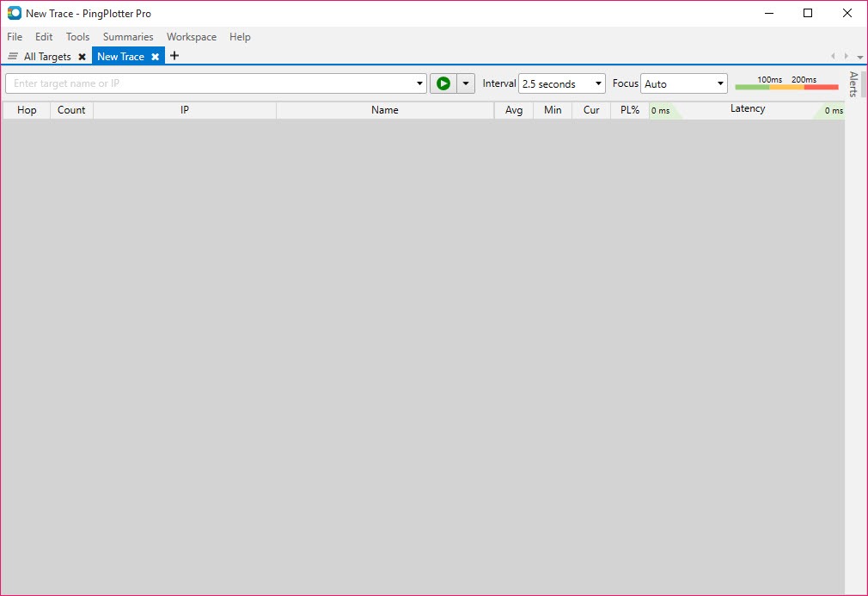Click the PL% column header
Image resolution: width=868 pixels, height=596 pixels.
[x=630, y=110]
